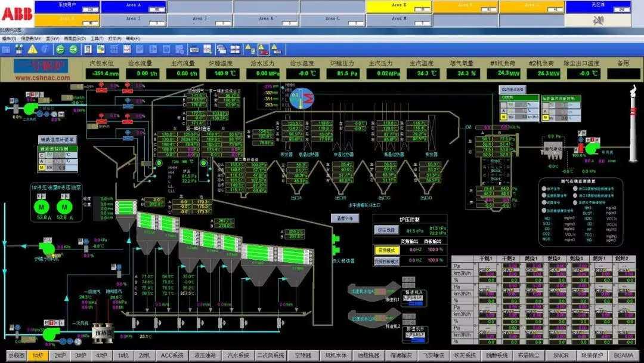The image size is (644, 363).
Task: Select the cascade windows toolbar icon
Action: tap(222, 50)
